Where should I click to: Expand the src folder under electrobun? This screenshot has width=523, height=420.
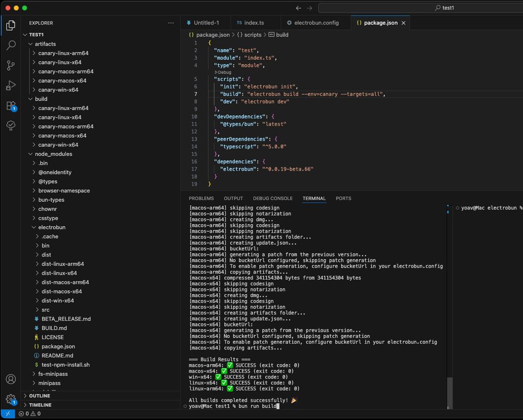[x=100, y=310]
